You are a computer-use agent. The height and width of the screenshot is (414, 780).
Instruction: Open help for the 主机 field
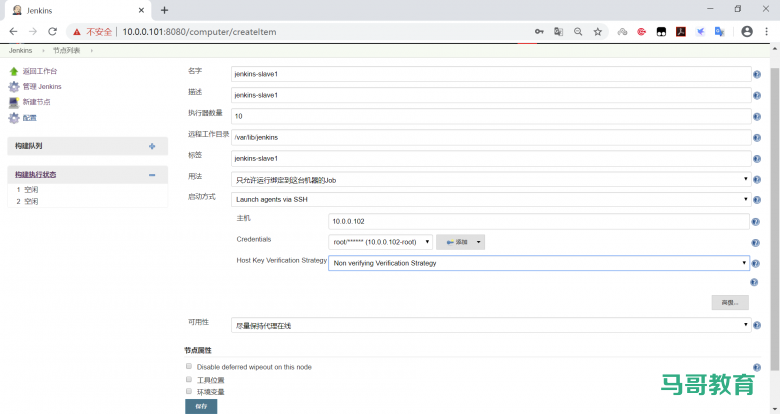[755, 222]
